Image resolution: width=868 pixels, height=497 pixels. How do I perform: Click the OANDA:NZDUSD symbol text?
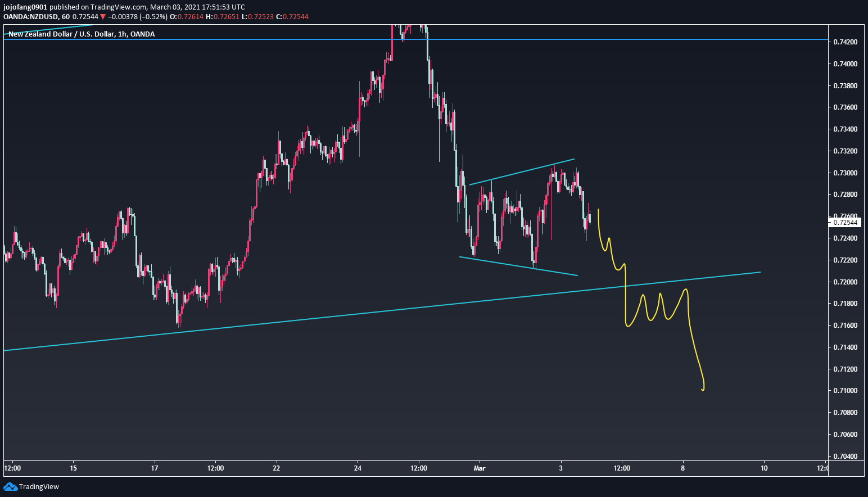tap(30, 17)
